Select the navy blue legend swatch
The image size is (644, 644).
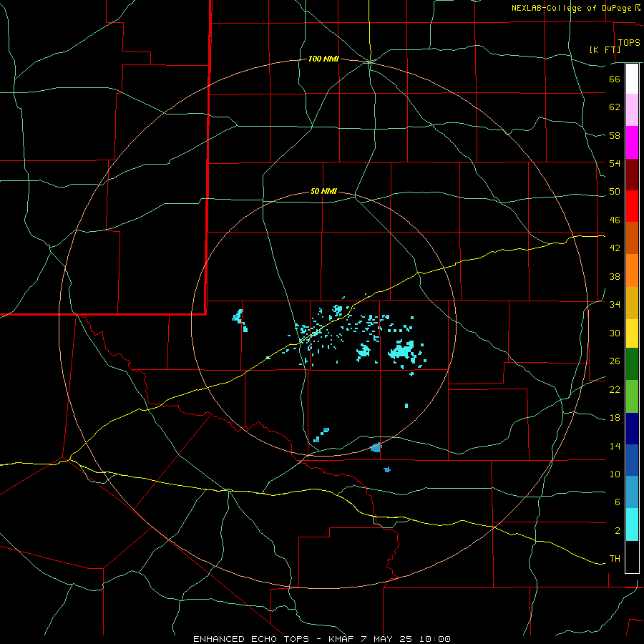click(x=632, y=429)
